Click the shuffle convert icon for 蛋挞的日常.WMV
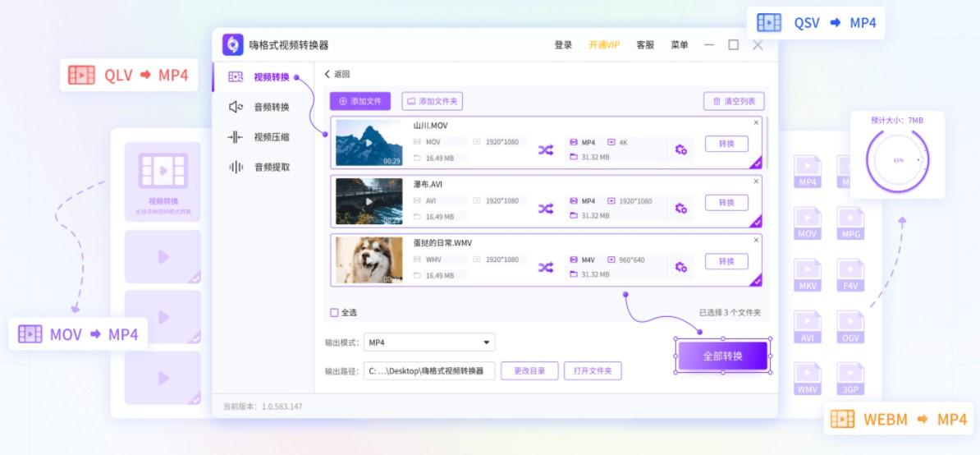The image size is (980, 455). tap(546, 268)
